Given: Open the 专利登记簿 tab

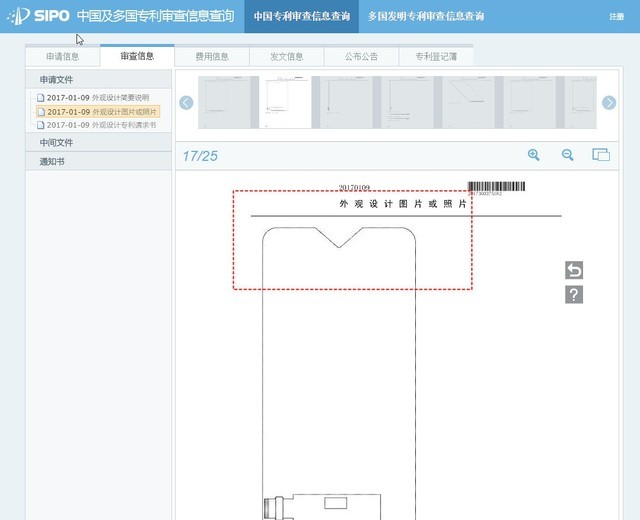Looking at the screenshot, I should [435, 57].
